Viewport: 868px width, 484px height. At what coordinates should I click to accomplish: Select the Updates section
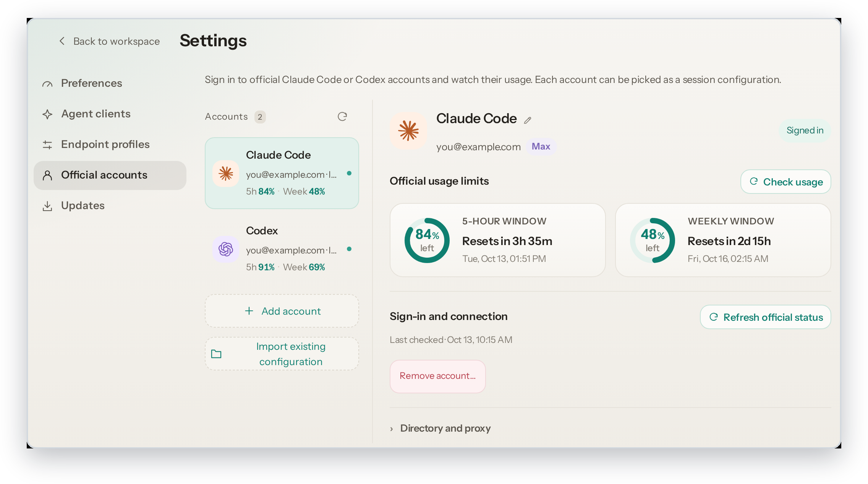pyautogui.click(x=110, y=206)
